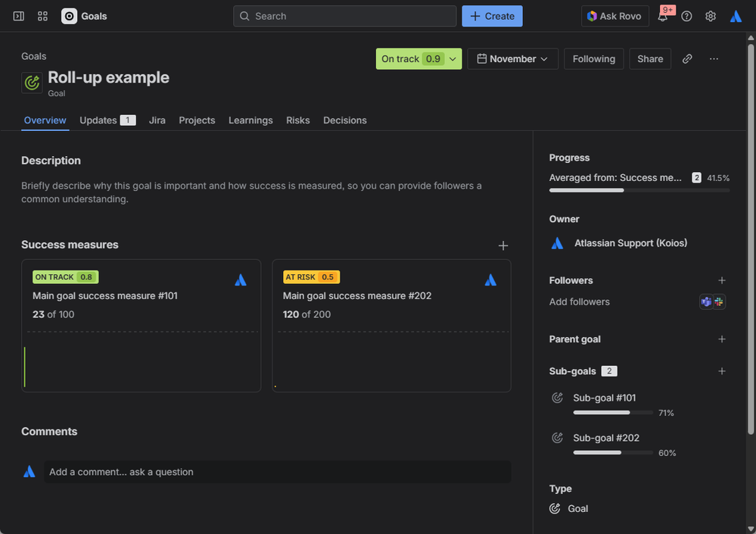756x534 pixels.
Task: Click the goal description placeholder text
Action: pos(251,192)
